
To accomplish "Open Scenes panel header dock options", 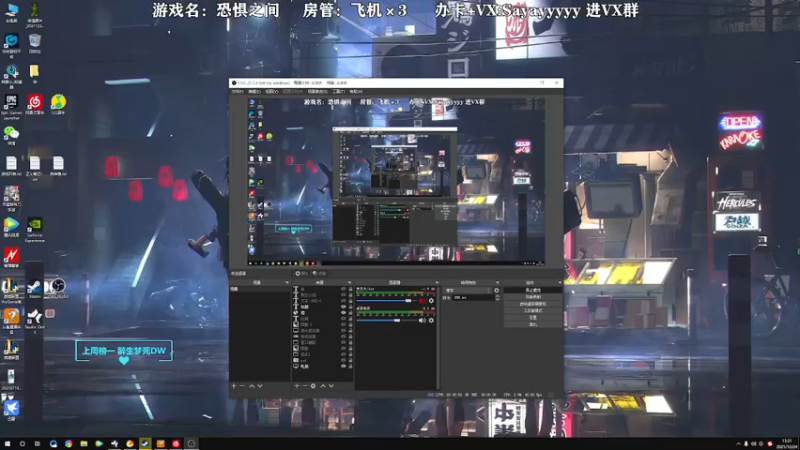I will 287,283.
